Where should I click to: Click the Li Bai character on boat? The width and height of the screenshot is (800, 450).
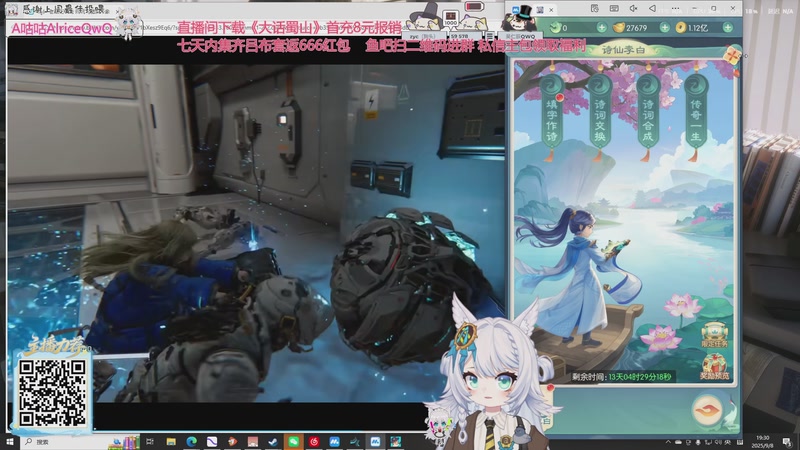(579, 276)
